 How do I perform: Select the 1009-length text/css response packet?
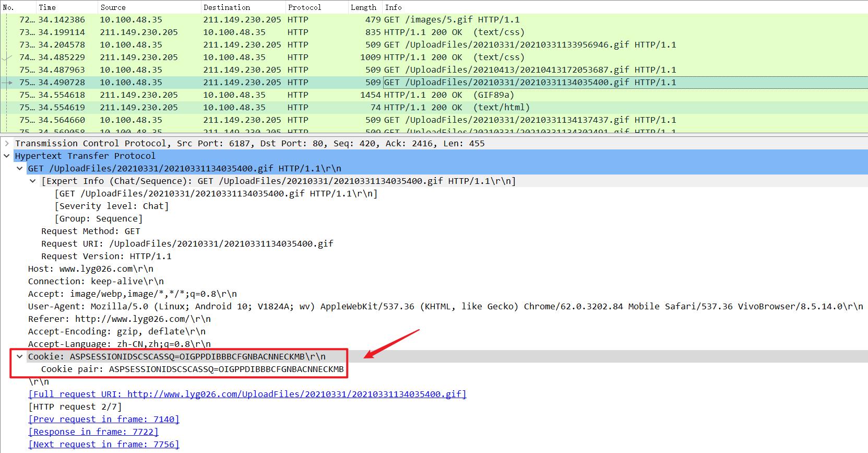coord(434,57)
